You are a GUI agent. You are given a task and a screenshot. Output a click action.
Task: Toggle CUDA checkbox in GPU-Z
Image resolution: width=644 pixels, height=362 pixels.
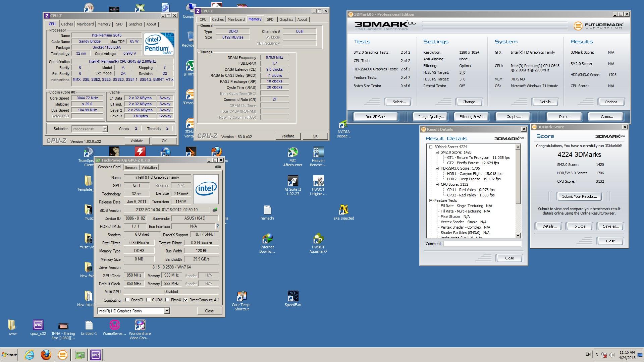pyautogui.click(x=148, y=300)
